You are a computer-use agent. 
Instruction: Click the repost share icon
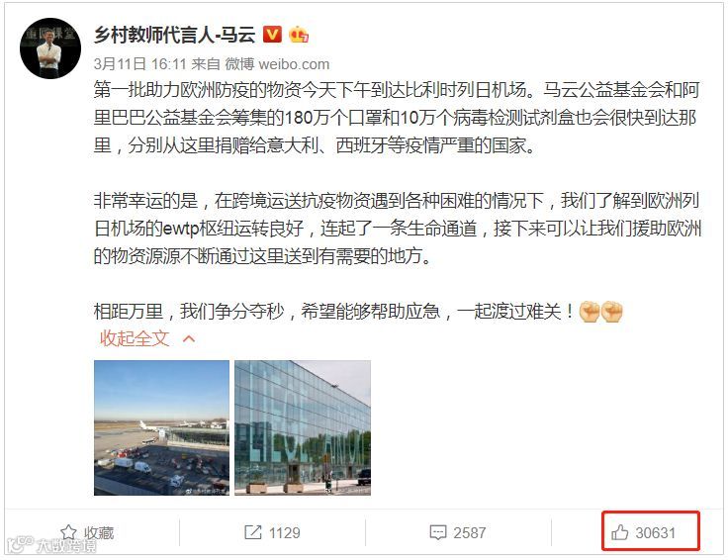253,532
